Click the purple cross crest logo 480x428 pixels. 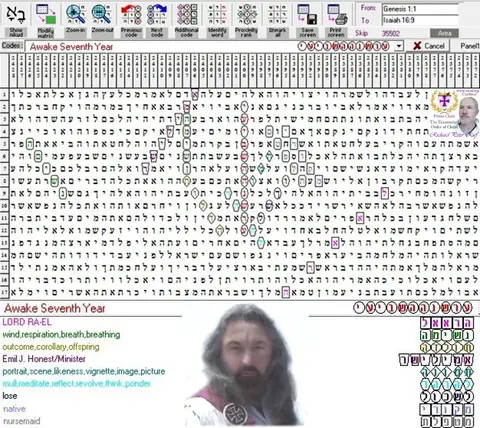pos(444,102)
